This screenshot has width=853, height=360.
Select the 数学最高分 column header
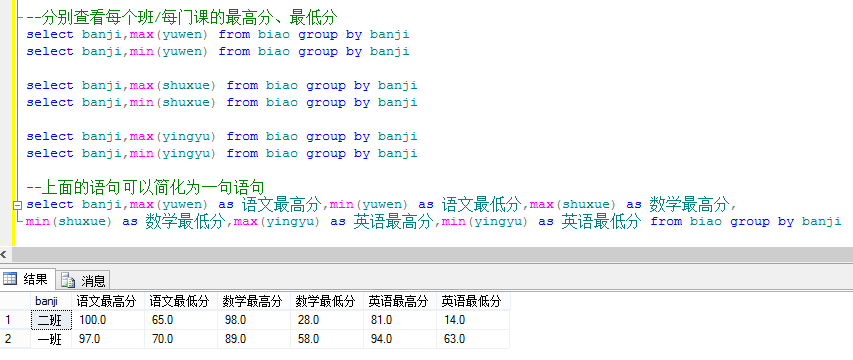[254, 301]
